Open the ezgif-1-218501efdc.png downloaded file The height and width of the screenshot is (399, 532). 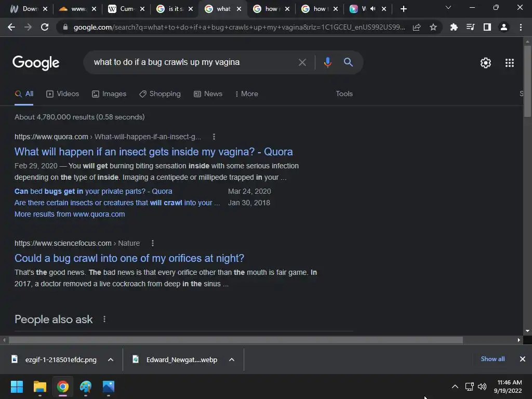54,360
